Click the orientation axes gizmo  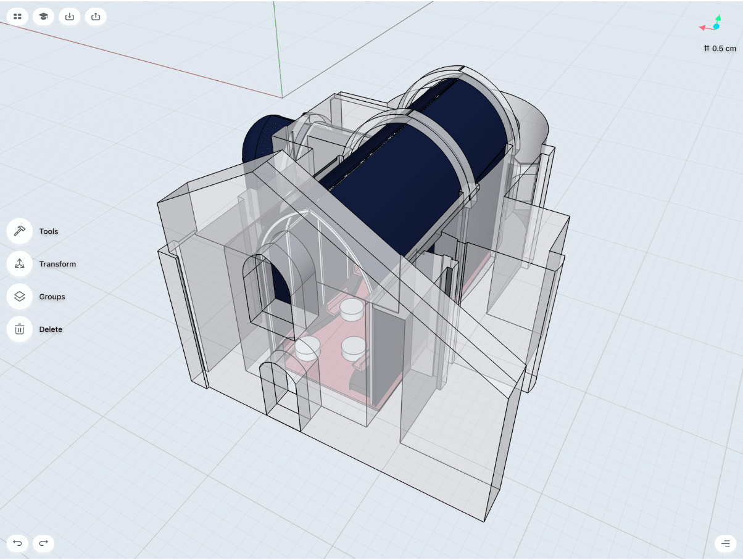coord(710,24)
